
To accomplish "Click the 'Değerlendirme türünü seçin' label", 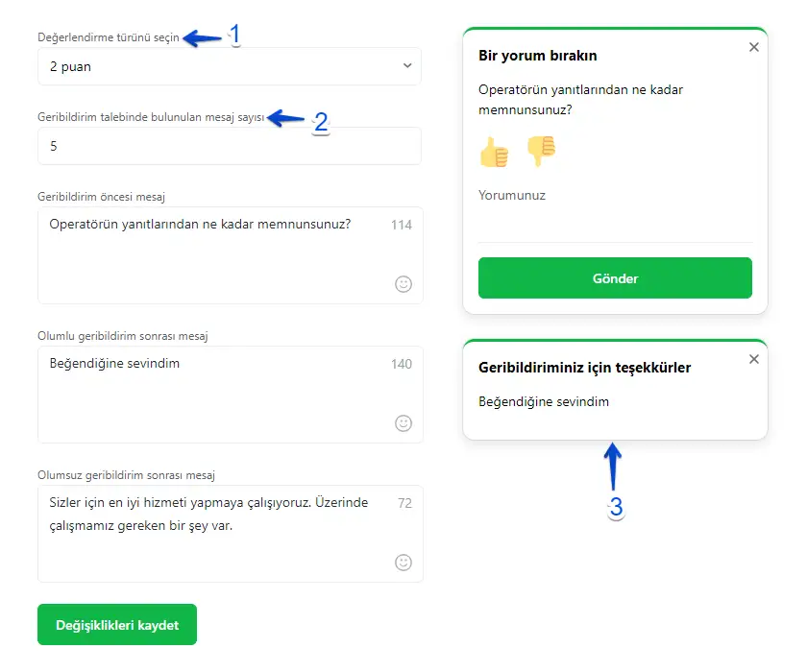I will (x=109, y=37).
